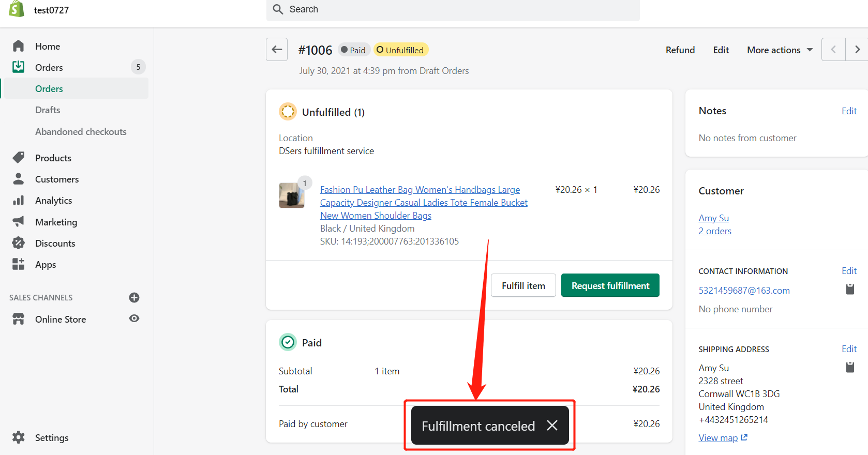
Task: Open Customers in the sidebar
Action: click(x=57, y=179)
